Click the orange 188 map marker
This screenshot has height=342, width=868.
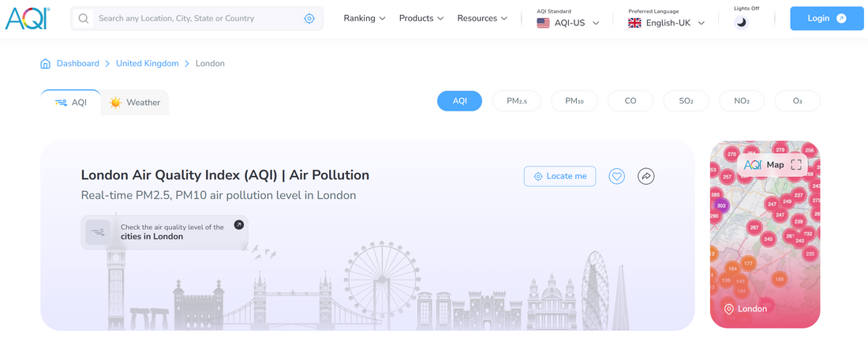tap(780, 279)
